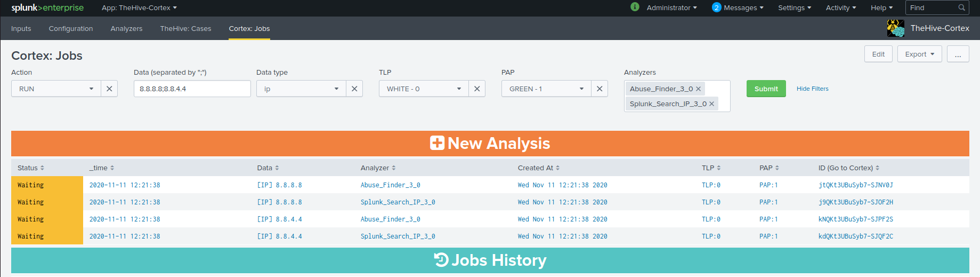
Task: Click _time cell of job kNQKt3UBuSyb7-SJPF2S
Action: coord(125,219)
